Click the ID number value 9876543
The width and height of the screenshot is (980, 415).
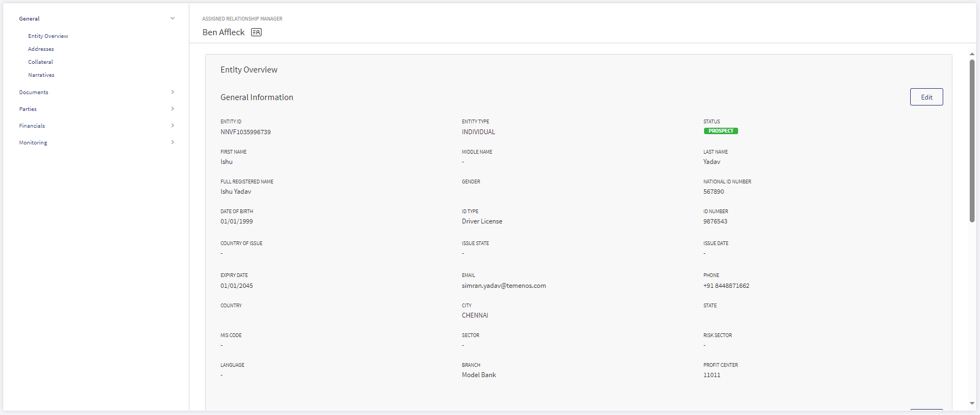click(715, 221)
